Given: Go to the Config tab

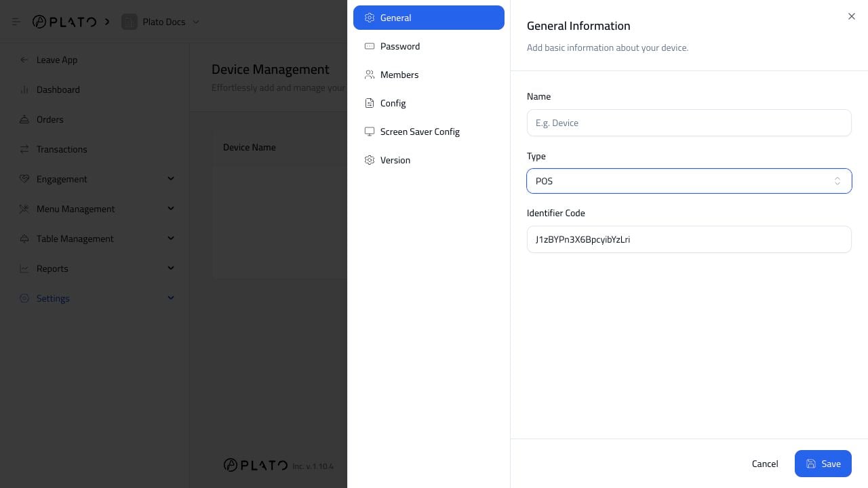Looking at the screenshot, I should pyautogui.click(x=429, y=103).
